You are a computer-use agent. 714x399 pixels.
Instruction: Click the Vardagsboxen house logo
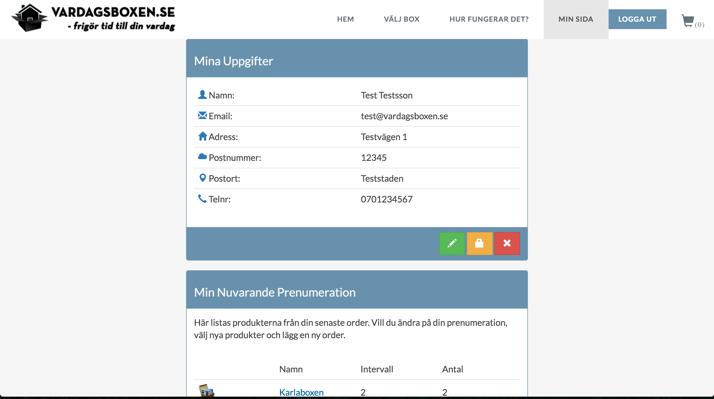(x=30, y=18)
